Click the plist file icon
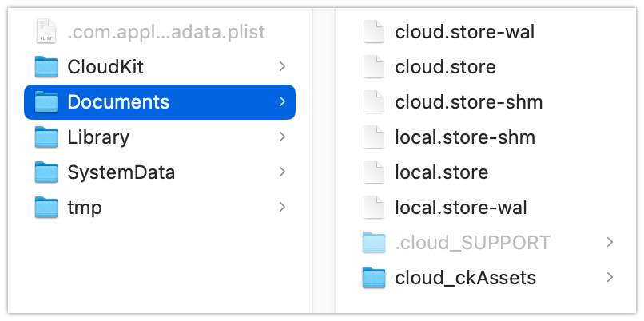The width and height of the screenshot is (644, 321). click(47, 32)
